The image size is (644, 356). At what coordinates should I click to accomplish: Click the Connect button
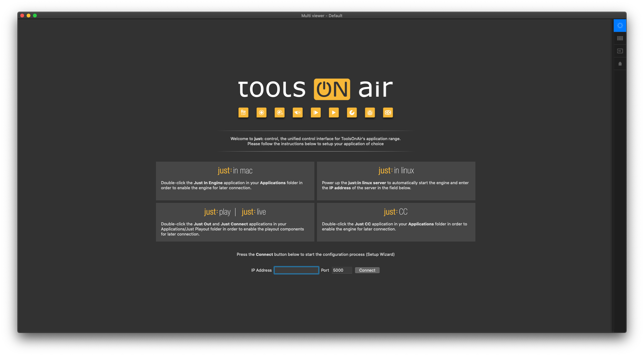click(x=367, y=270)
